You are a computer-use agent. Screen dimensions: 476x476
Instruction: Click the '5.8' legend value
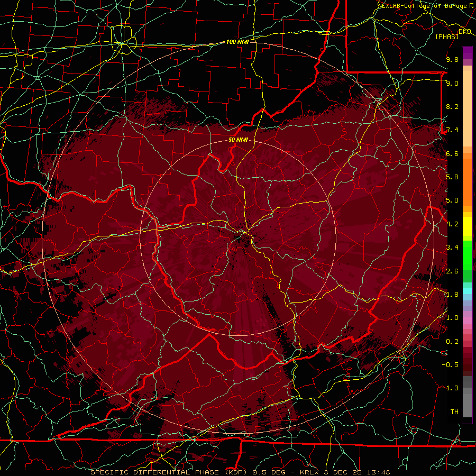[452, 177]
